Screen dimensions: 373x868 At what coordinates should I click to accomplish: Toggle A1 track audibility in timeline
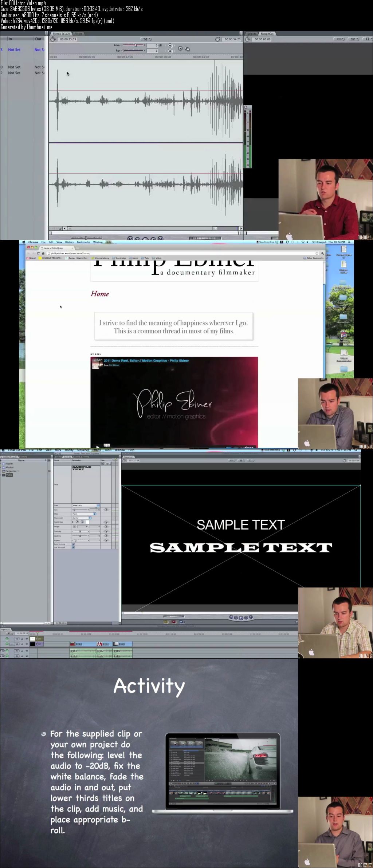point(7,650)
